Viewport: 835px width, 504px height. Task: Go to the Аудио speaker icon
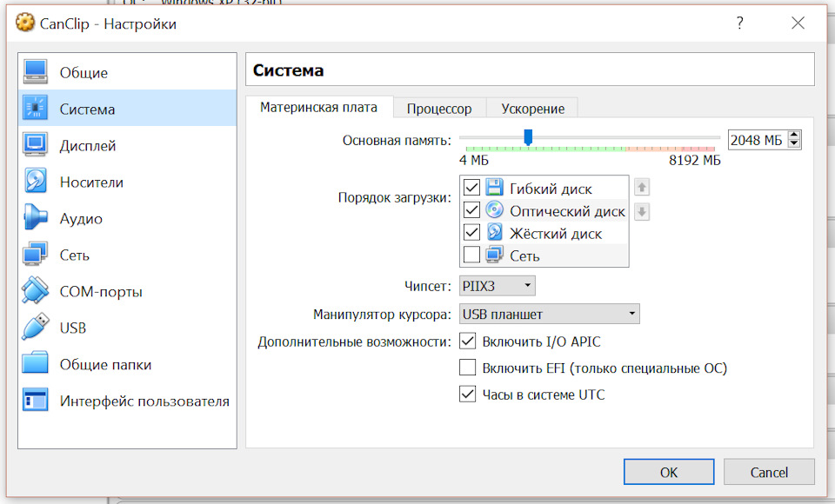pos(35,218)
